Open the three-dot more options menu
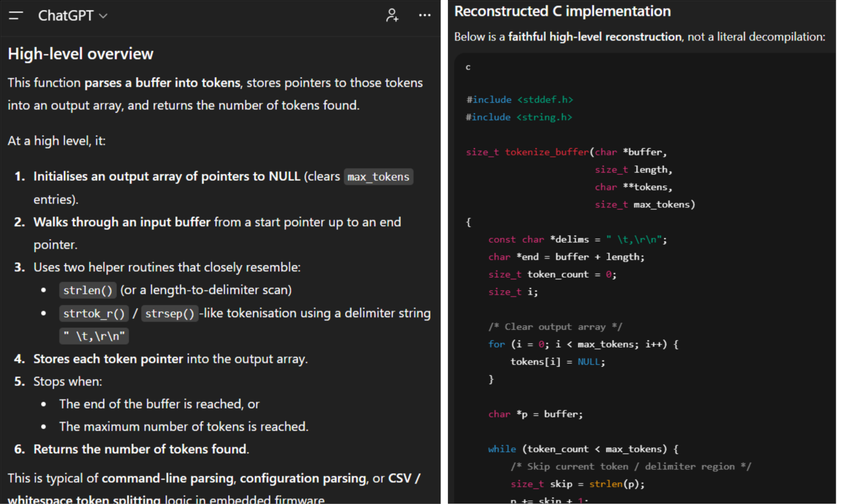Viewport: 842px width, 504px height. point(425,15)
